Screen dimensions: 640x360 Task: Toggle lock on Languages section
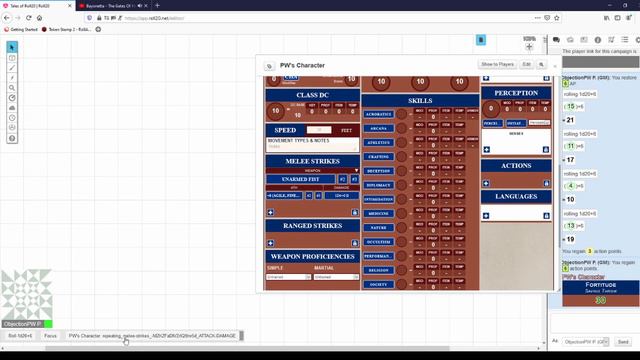(546, 216)
